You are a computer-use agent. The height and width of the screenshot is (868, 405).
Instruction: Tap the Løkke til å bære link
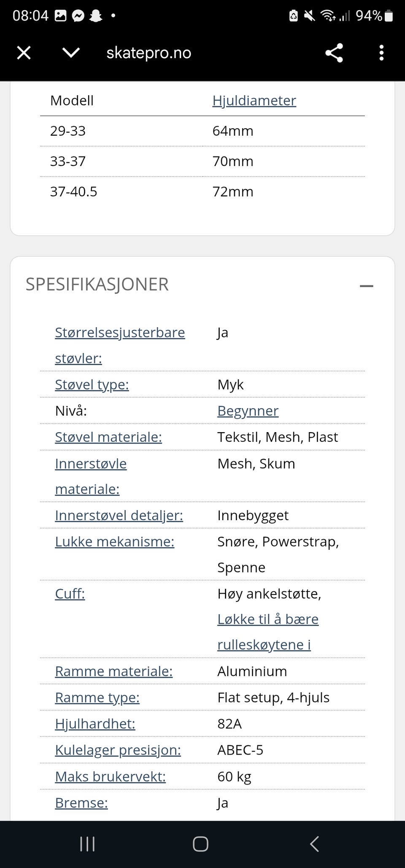pyautogui.click(x=268, y=619)
